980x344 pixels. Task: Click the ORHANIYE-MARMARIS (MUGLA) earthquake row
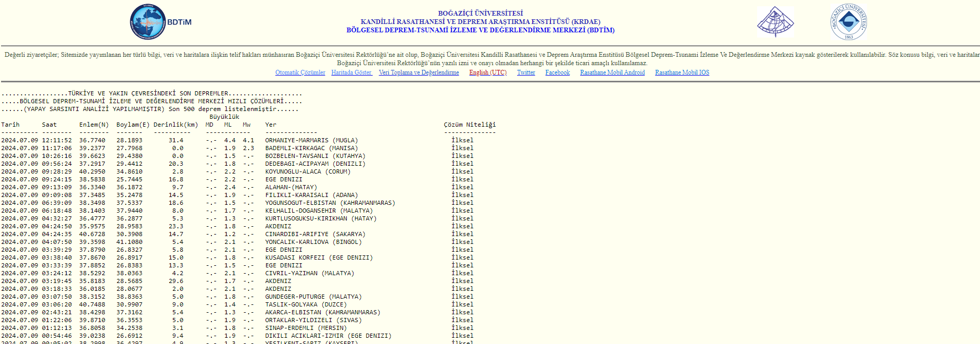tap(311, 140)
